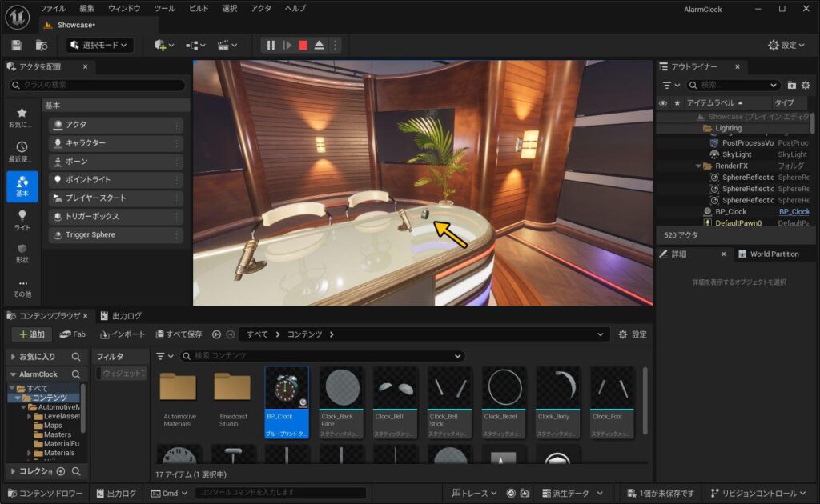The image size is (820, 504).
Task: Open the Recently Used category
Action: 22,152
